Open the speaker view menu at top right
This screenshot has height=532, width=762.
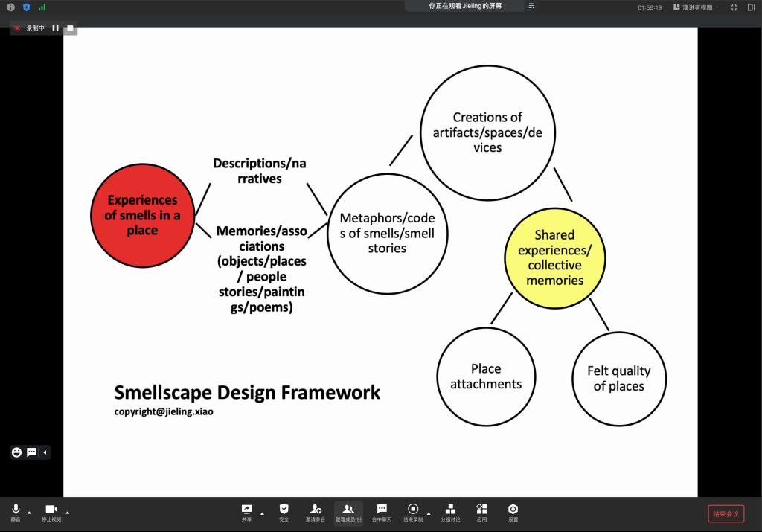click(697, 7)
